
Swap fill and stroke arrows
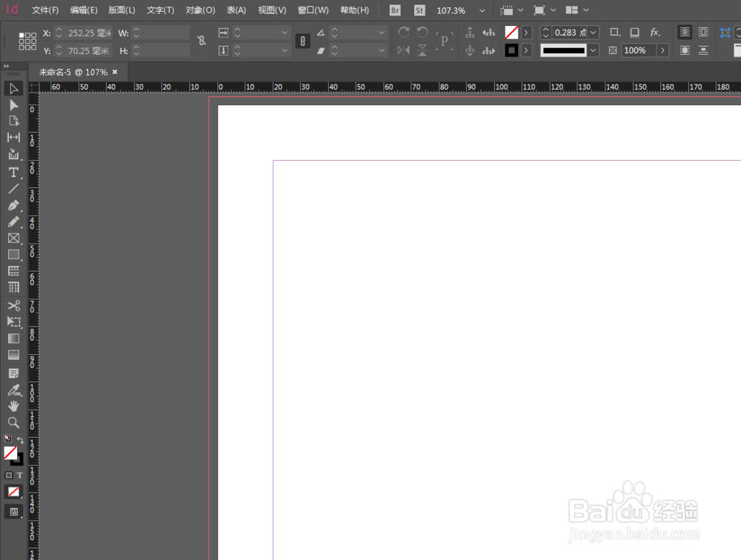(x=20, y=440)
